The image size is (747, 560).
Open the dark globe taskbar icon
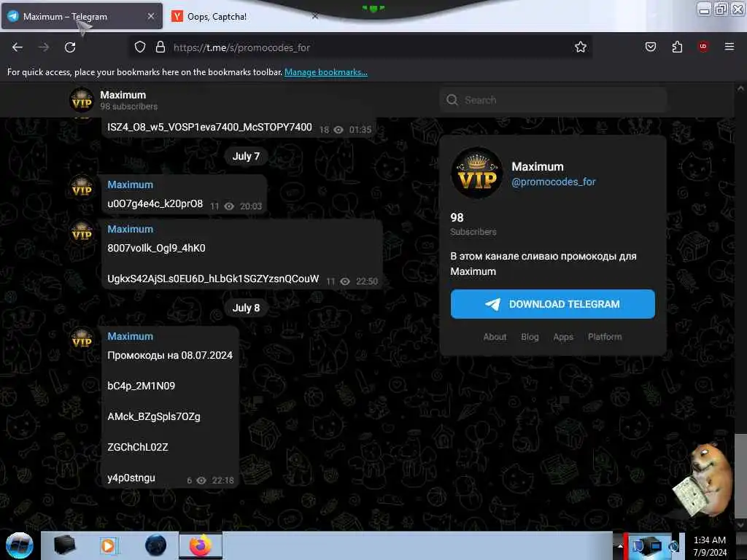[x=155, y=545]
